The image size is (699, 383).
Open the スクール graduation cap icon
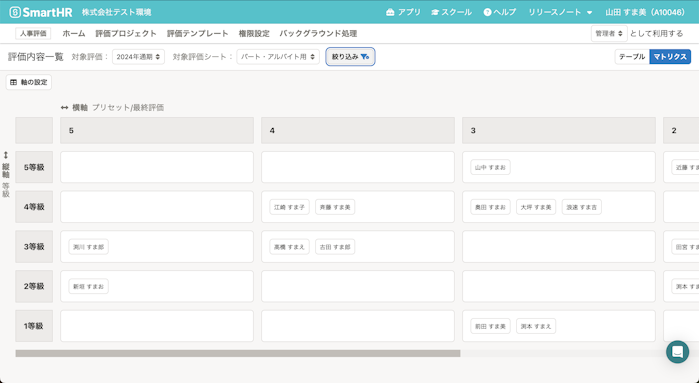[435, 12]
